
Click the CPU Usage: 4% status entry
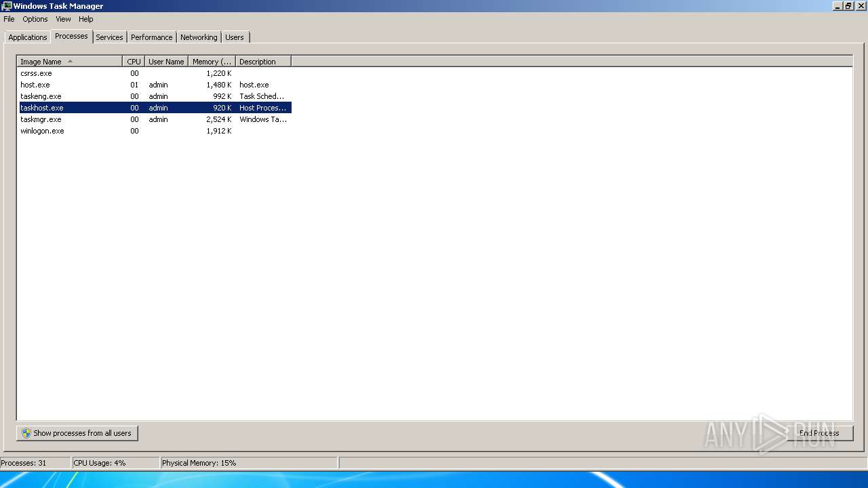pyautogui.click(x=116, y=463)
